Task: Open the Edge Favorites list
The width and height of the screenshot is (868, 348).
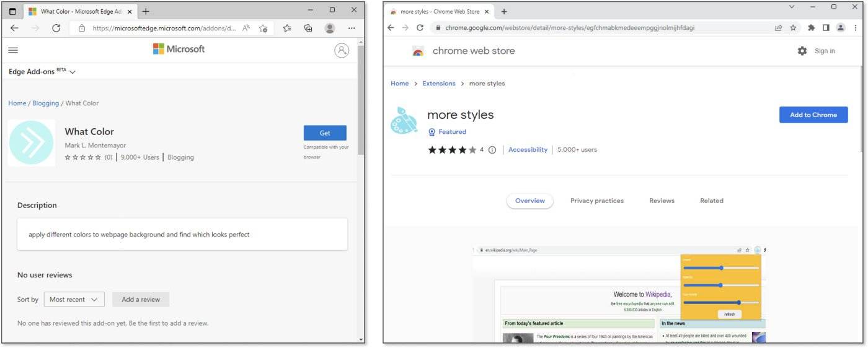Action: (x=287, y=28)
